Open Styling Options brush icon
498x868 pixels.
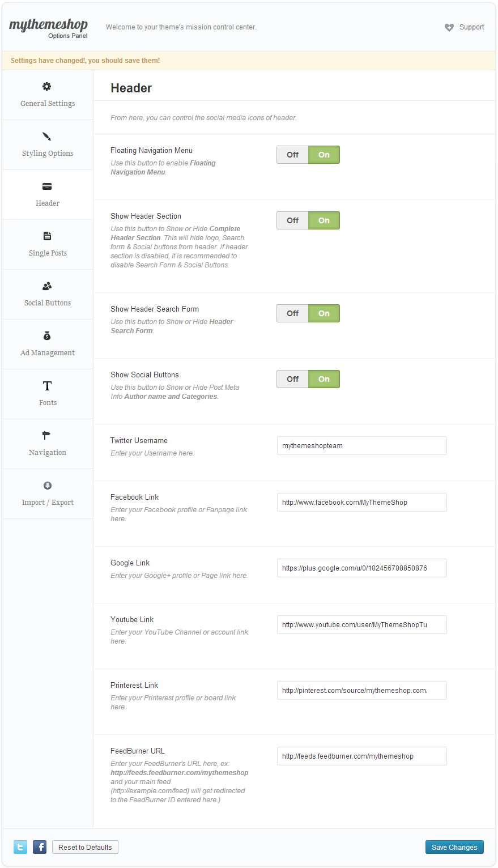click(x=47, y=137)
